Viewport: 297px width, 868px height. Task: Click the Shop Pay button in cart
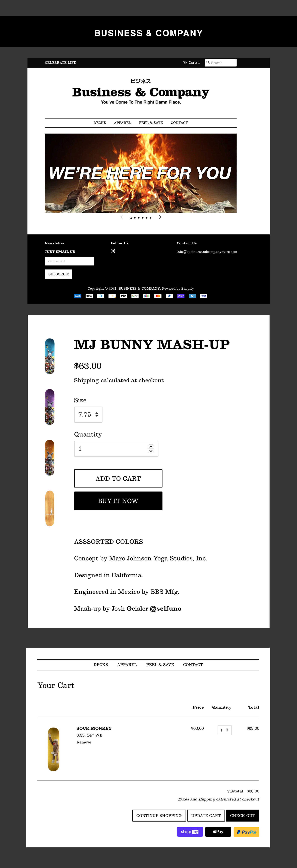pyautogui.click(x=190, y=832)
